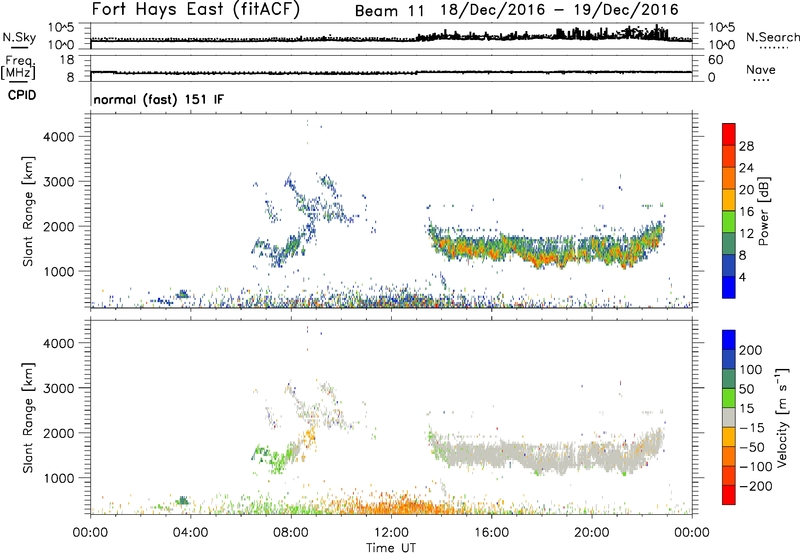Image resolution: width=800 pixels, height=554 pixels.
Task: Click the '4000' tick in the power panel
Action: click(x=59, y=137)
